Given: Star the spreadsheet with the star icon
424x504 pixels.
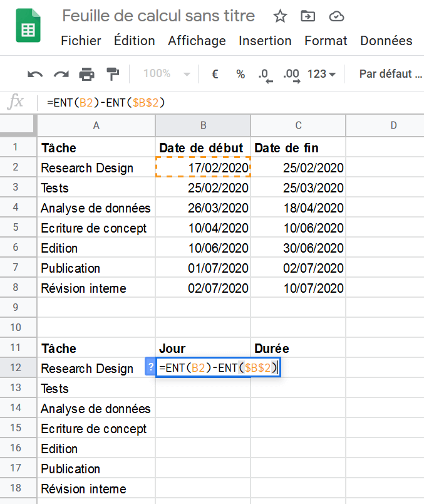Looking at the screenshot, I should 280,16.
